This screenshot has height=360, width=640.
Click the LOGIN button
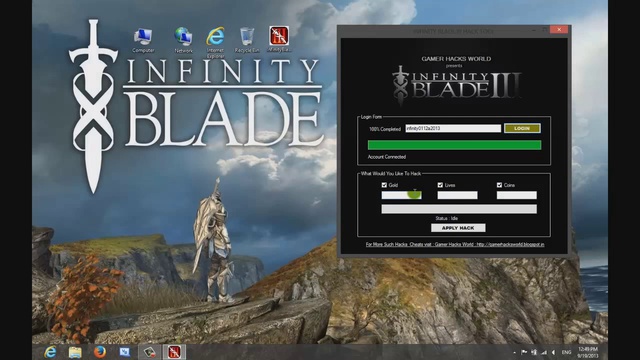522,128
